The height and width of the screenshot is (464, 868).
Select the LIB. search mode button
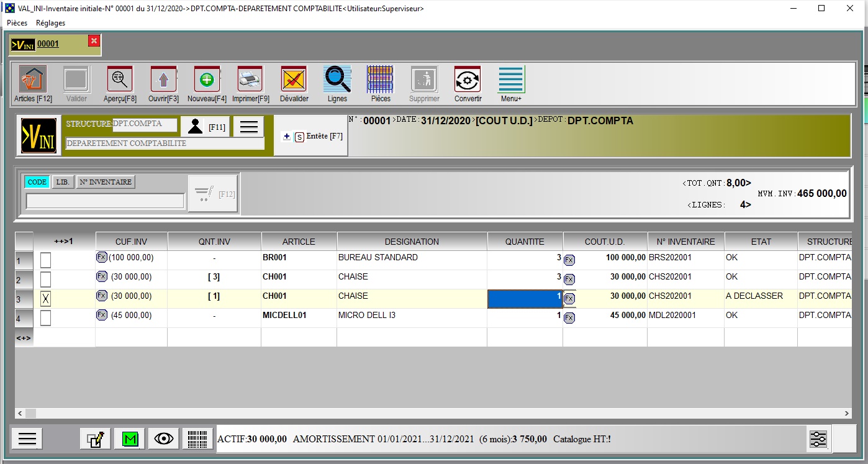[62, 182]
